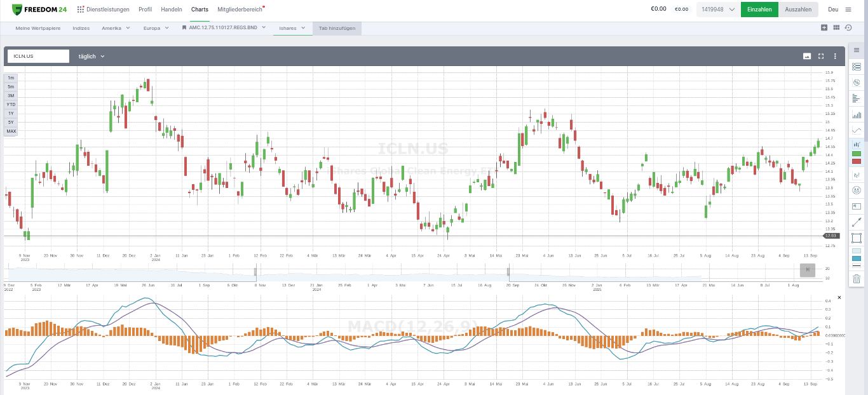Open Mitgliederbereich in top navigation

click(241, 10)
